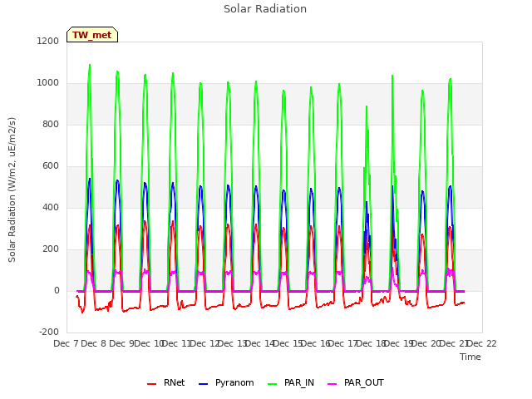The image size is (532, 399).
Task: Click the Dec 7 x-axis tick label
Action: click(66, 343)
